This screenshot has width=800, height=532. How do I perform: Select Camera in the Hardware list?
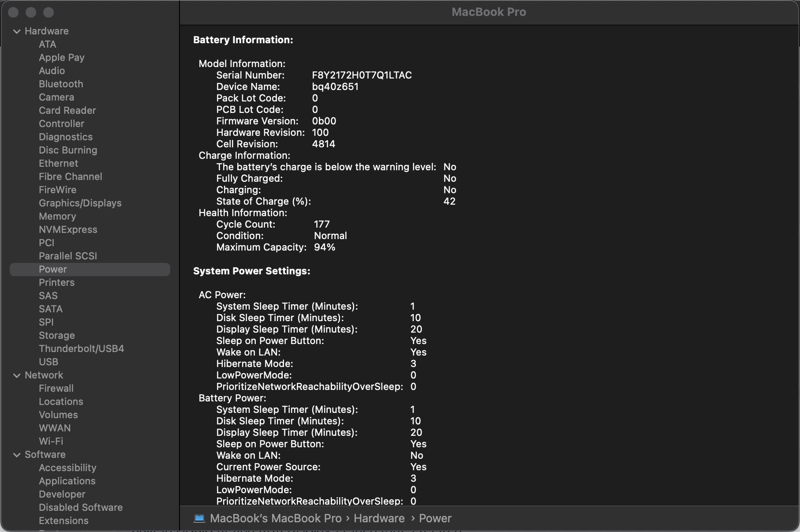coord(56,97)
